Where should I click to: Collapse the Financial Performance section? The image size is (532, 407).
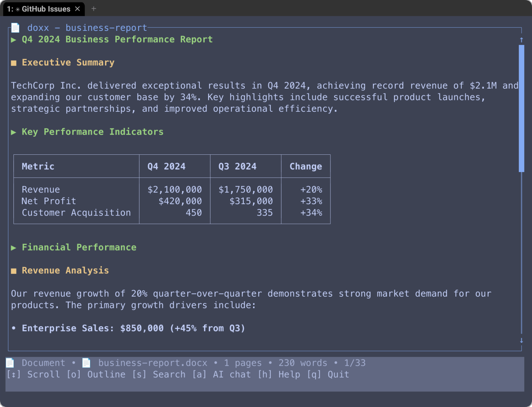click(14, 247)
